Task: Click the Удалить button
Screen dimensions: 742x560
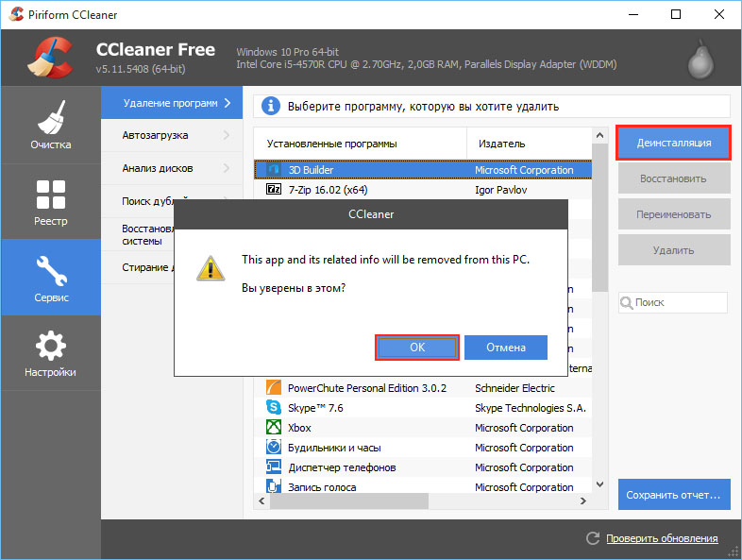Action: pos(674,250)
